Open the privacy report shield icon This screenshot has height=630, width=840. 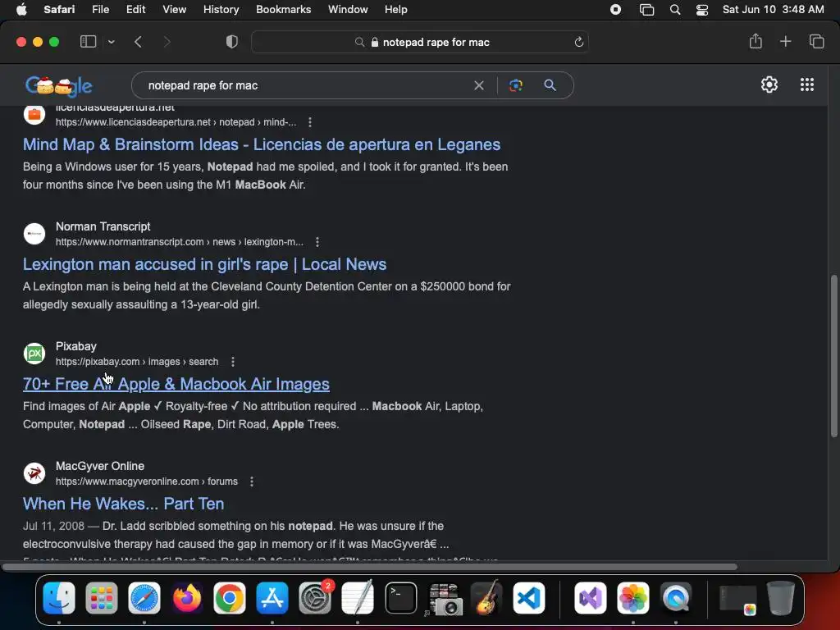[x=232, y=42]
